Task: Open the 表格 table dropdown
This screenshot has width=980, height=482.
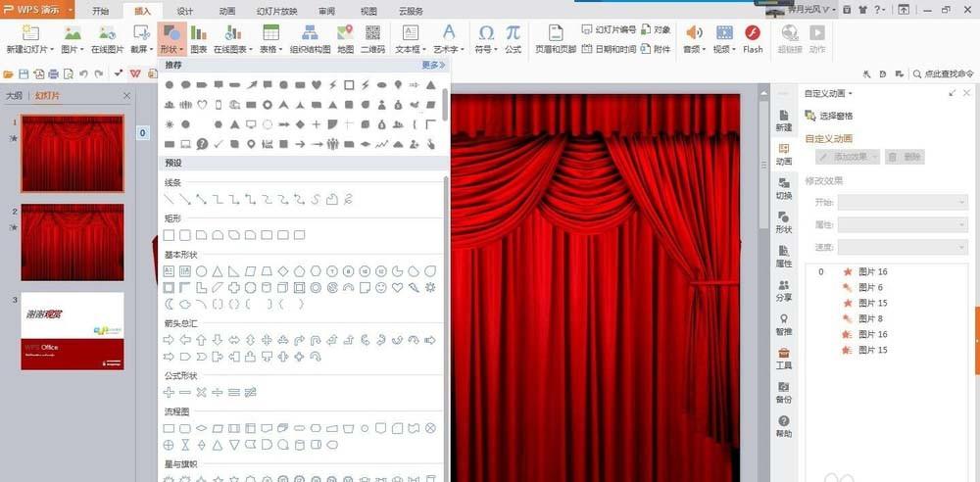Action: click(x=269, y=49)
